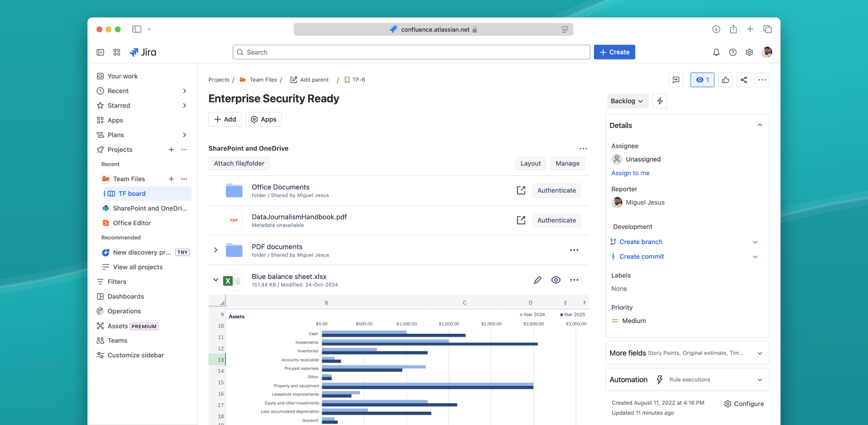Select row 13 header in spreadsheet
Screen dimensions: 868x425
[x=217, y=360]
